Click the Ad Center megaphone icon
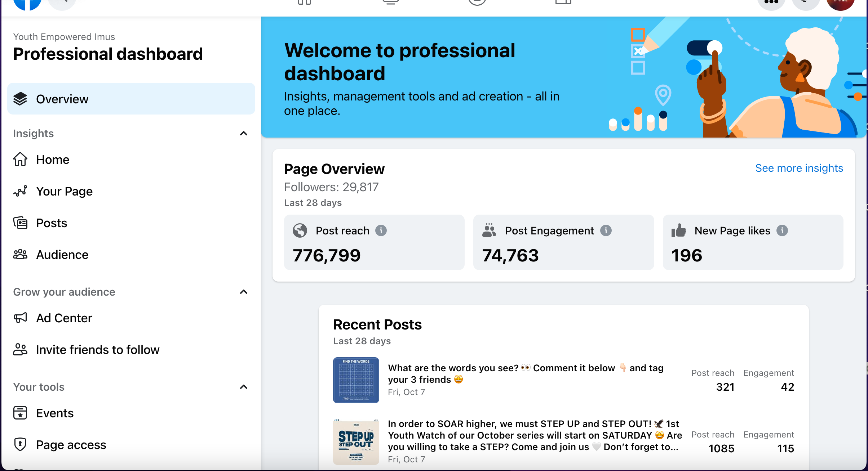 20,318
